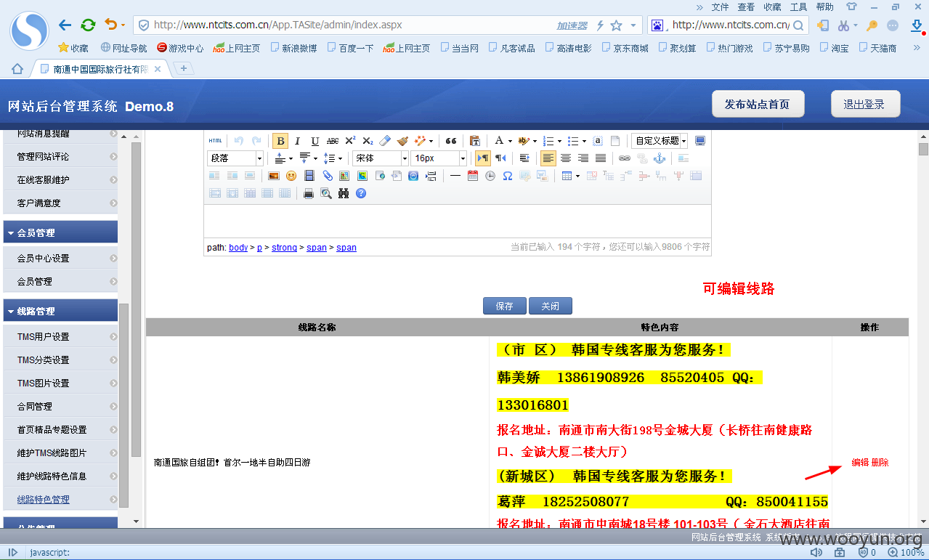Click the 保存 save button
Viewport: 929px width, 560px height.
pos(505,306)
